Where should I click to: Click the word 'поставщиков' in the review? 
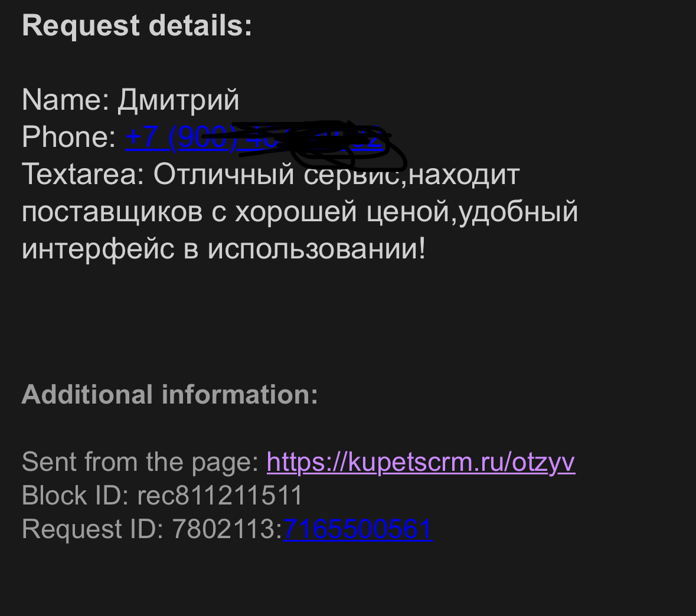[112, 212]
